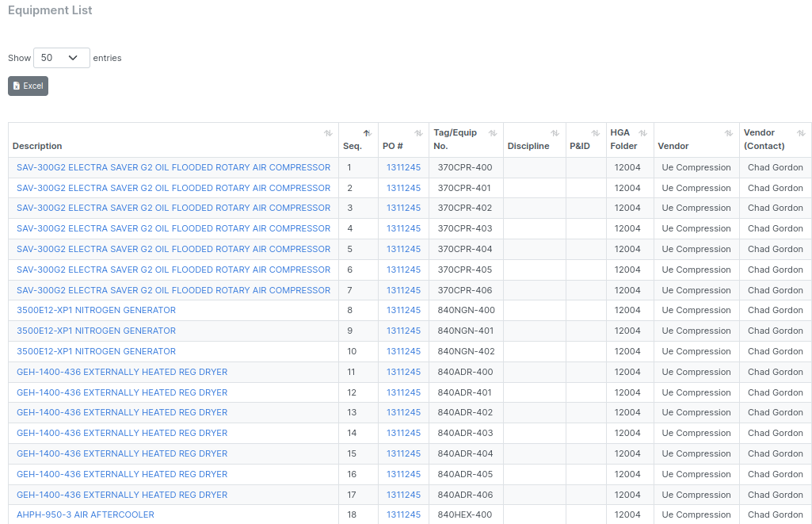The image size is (812, 524).
Task: Open PO 1311245 link in row 2
Action: pos(403,188)
